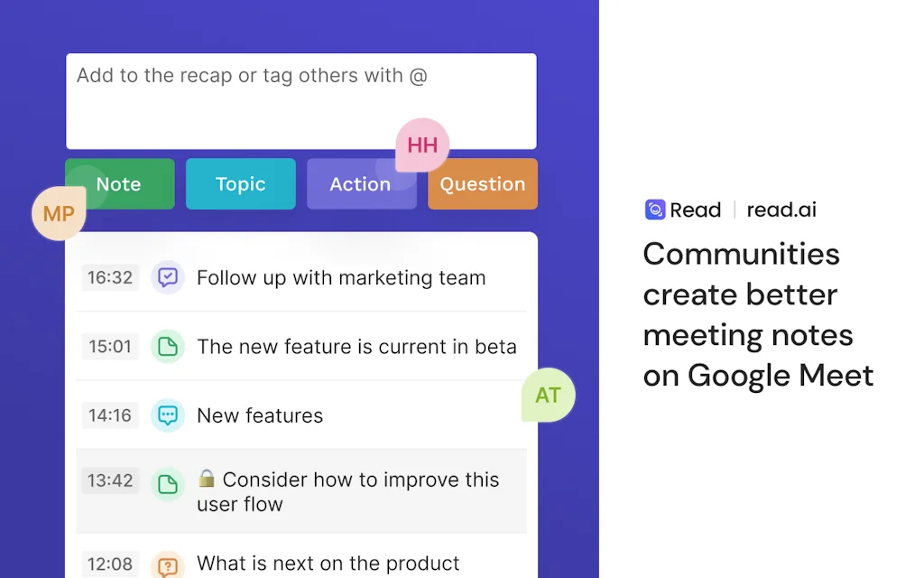Click the AT participant avatar badge
924x578 pixels.
point(548,395)
